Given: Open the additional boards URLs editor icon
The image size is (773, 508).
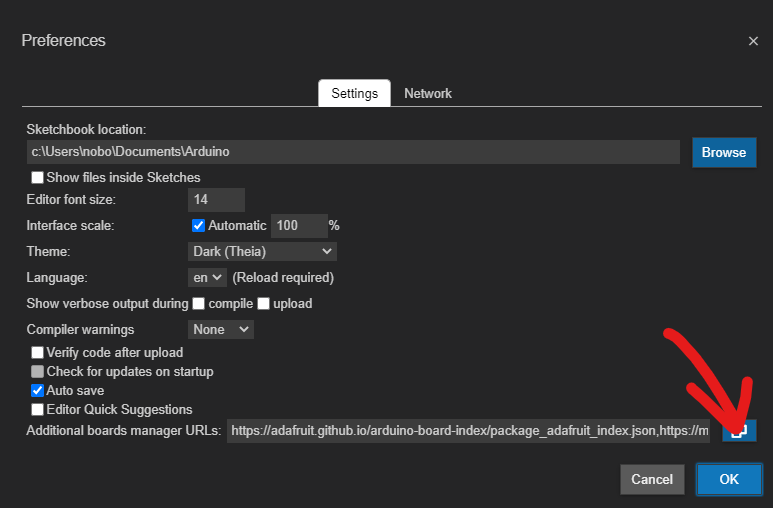Looking at the screenshot, I should tap(739, 431).
